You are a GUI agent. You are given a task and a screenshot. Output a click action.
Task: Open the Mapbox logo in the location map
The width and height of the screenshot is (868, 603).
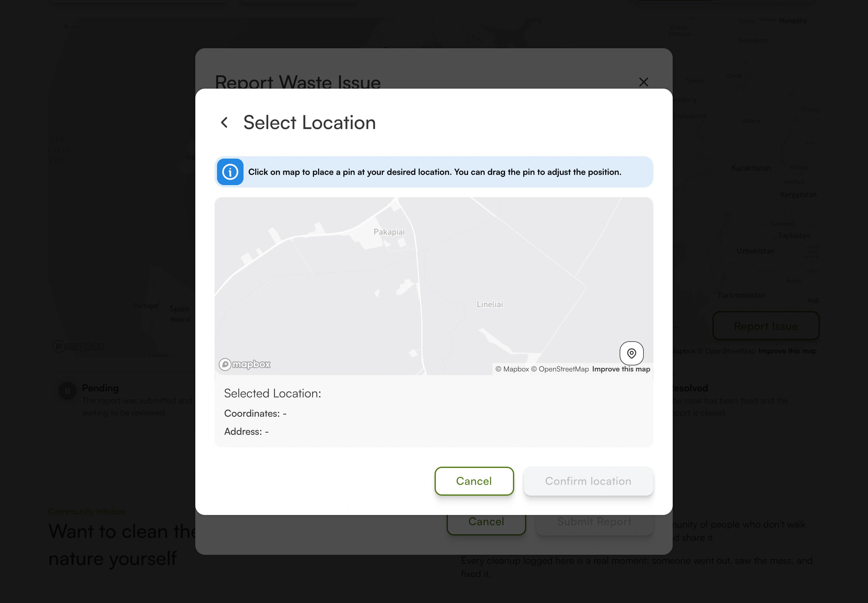tap(245, 364)
